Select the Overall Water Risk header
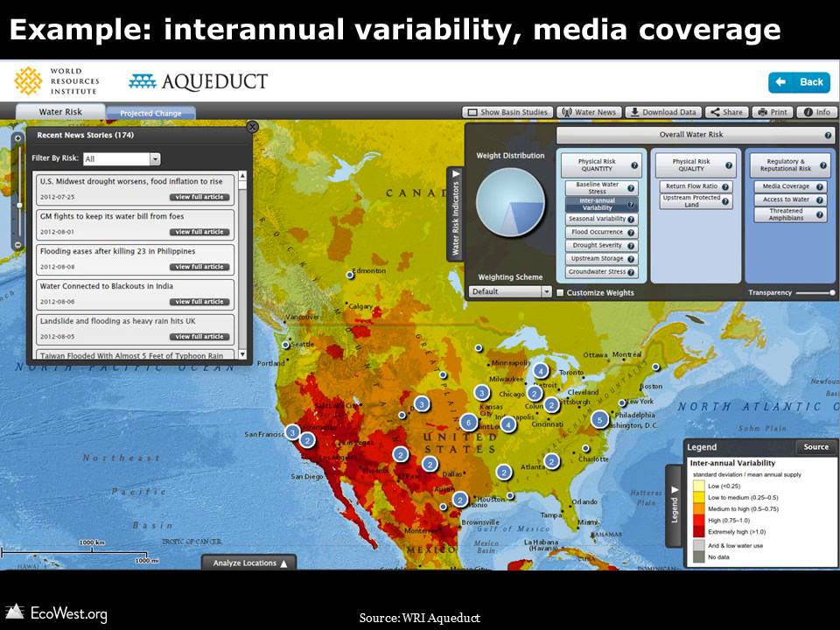 [696, 135]
